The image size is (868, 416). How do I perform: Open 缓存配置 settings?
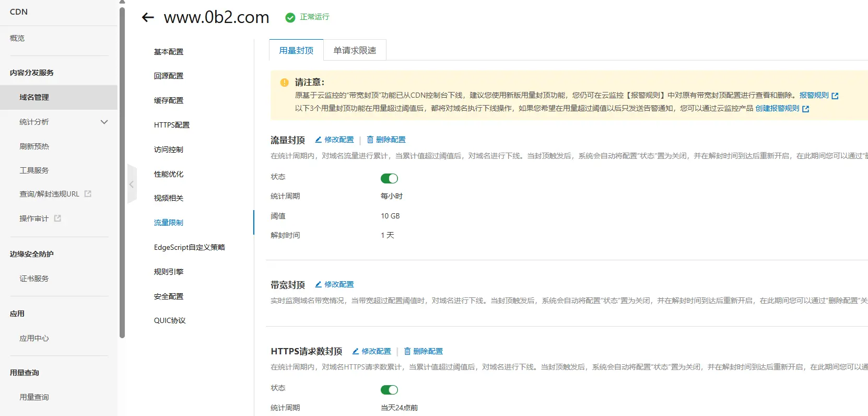click(169, 100)
